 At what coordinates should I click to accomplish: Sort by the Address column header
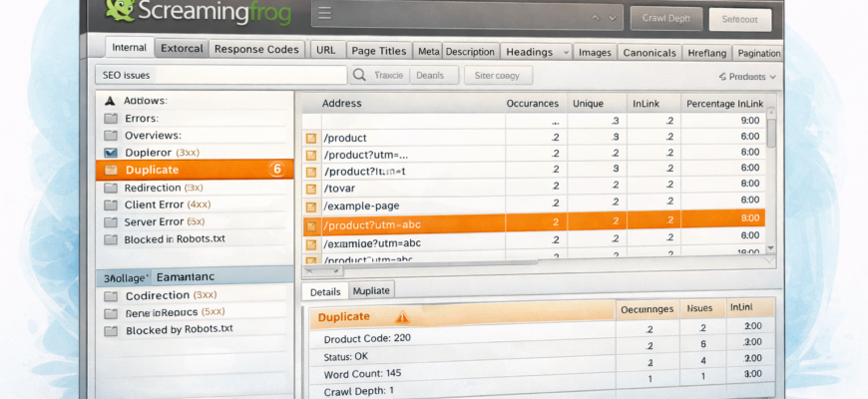[x=342, y=103]
